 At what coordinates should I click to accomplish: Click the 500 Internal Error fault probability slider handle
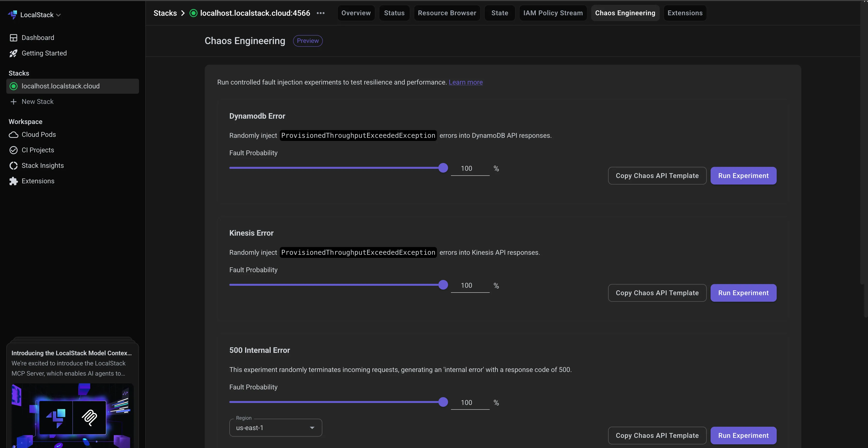[443, 402]
